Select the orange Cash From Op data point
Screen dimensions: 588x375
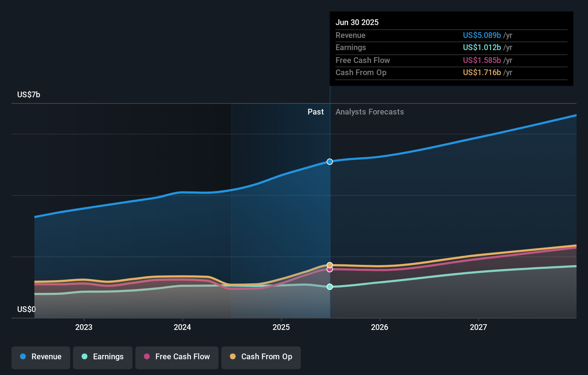point(330,265)
